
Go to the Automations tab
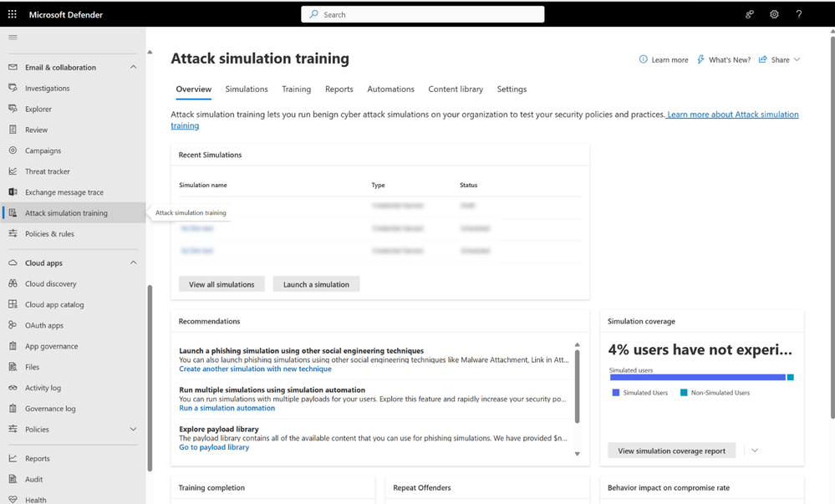391,89
